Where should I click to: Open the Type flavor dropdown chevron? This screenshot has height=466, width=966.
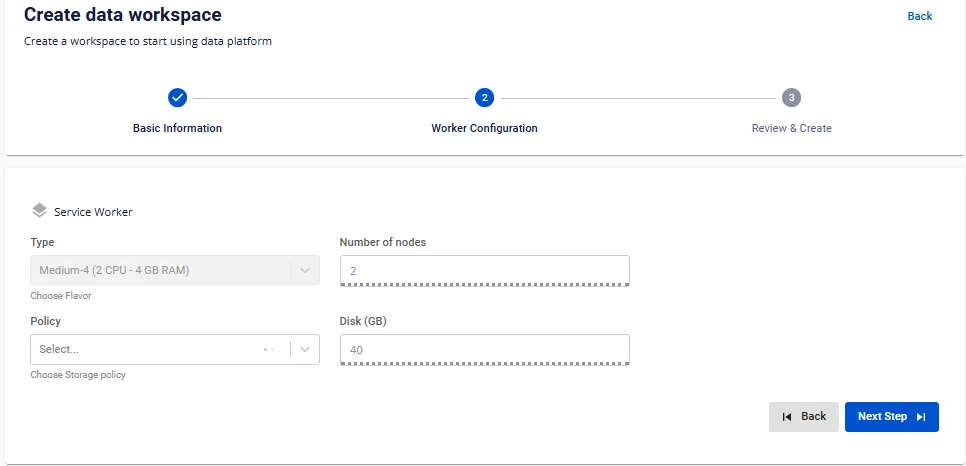305,271
